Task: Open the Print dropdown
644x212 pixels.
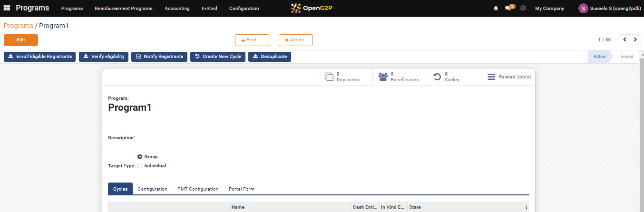Action: [x=252, y=40]
